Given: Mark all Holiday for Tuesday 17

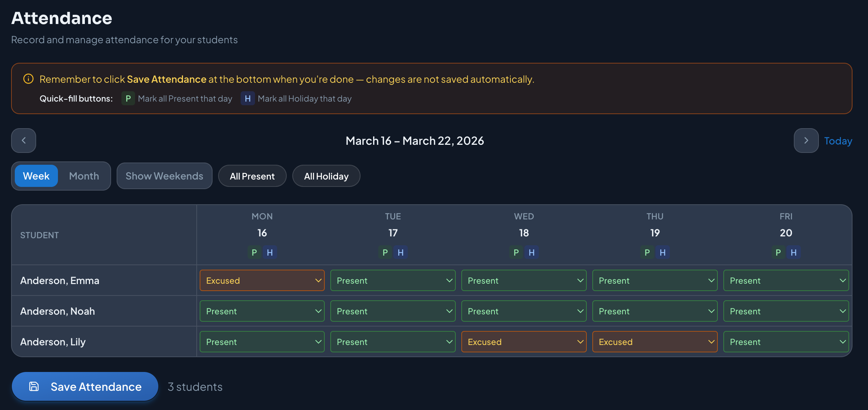Looking at the screenshot, I should 401,252.
